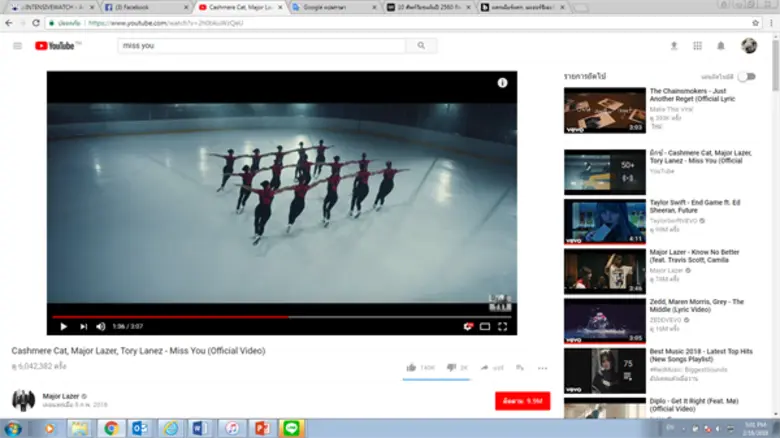Viewport: 780px width, 438px height.
Task: Skip to the next video
Action: (x=83, y=327)
